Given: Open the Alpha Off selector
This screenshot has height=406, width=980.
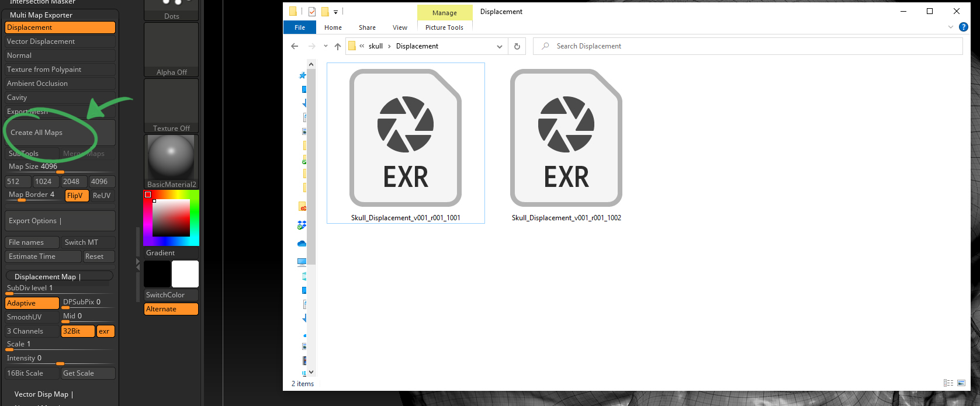Looking at the screenshot, I should point(171,50).
